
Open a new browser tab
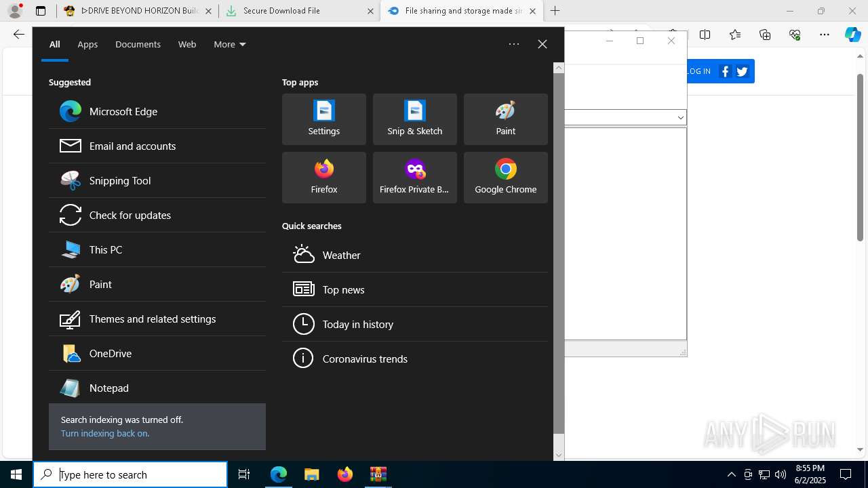(555, 11)
